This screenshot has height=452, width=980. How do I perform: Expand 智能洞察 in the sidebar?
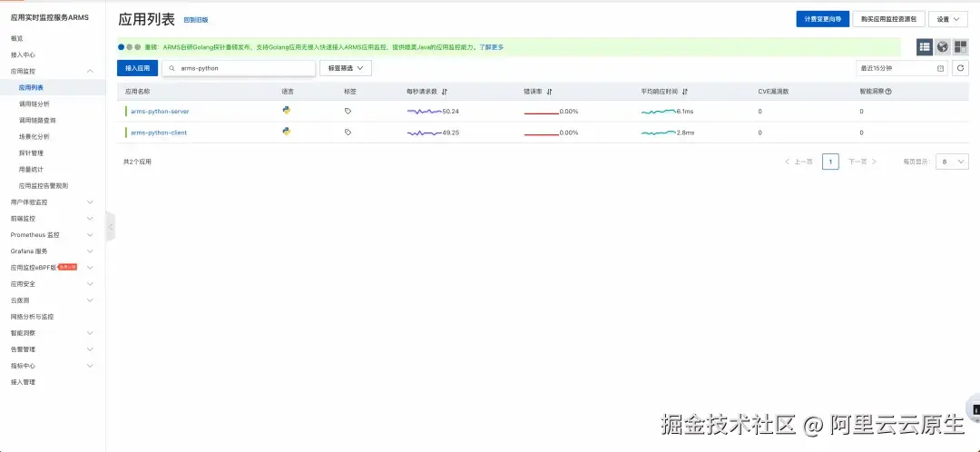(89, 332)
